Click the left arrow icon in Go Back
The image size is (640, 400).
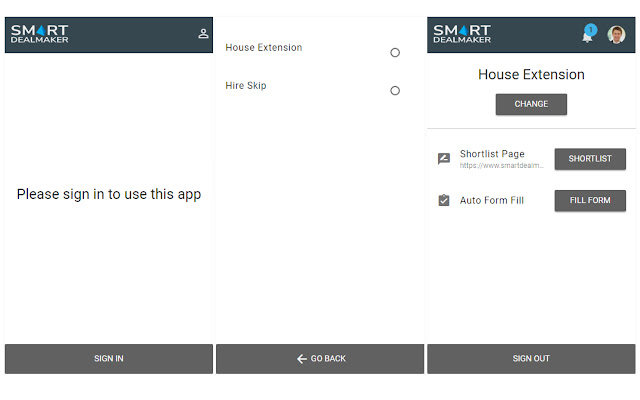coord(301,359)
